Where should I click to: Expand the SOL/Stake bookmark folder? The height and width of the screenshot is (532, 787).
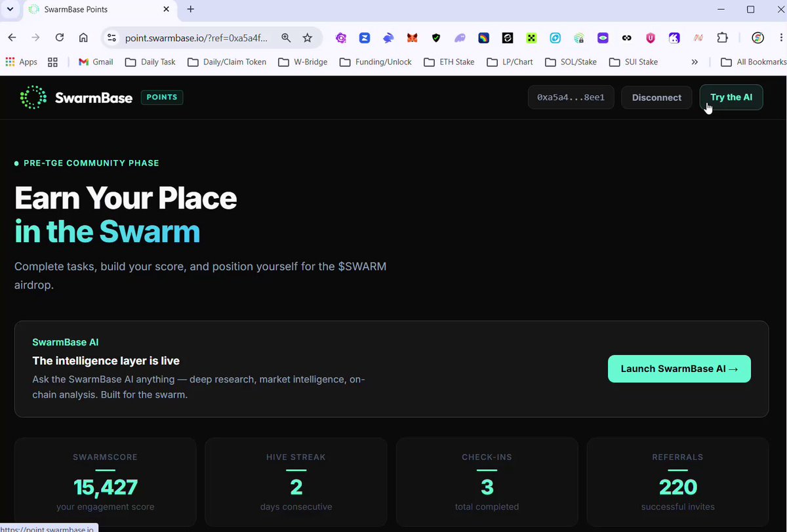[x=571, y=62]
